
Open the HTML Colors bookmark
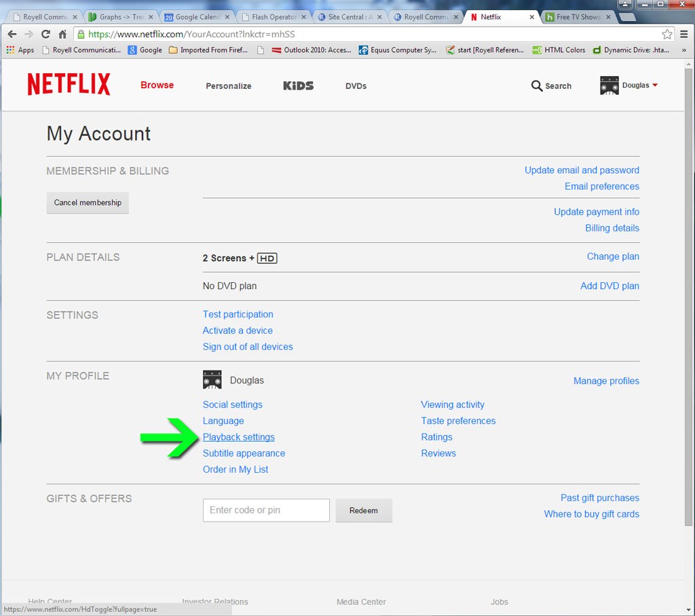[559, 50]
